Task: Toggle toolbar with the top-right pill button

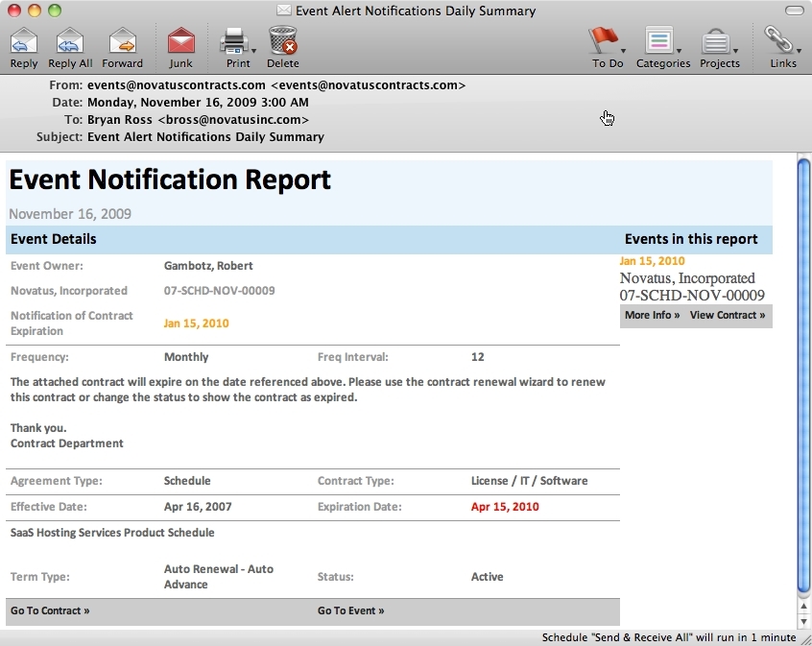Action: [x=795, y=11]
